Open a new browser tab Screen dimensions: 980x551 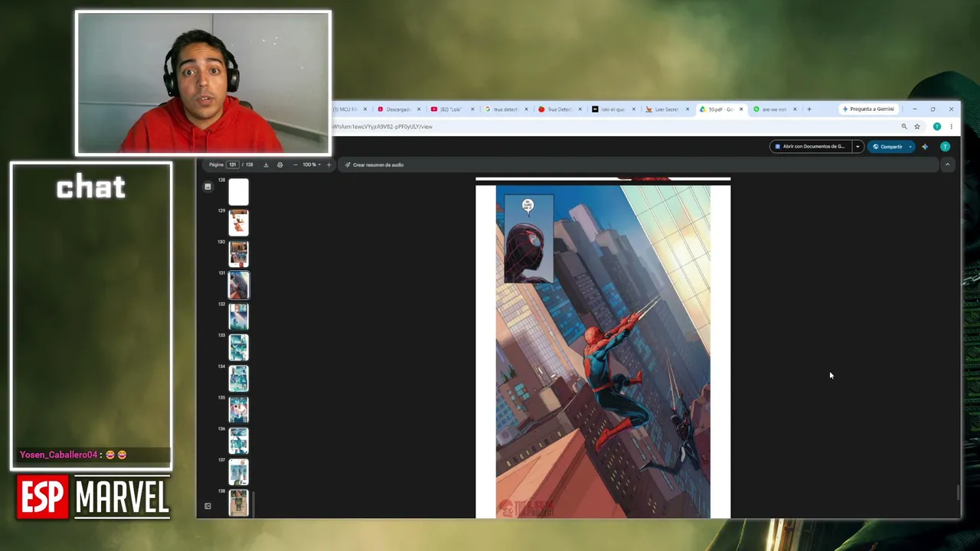[x=808, y=109]
